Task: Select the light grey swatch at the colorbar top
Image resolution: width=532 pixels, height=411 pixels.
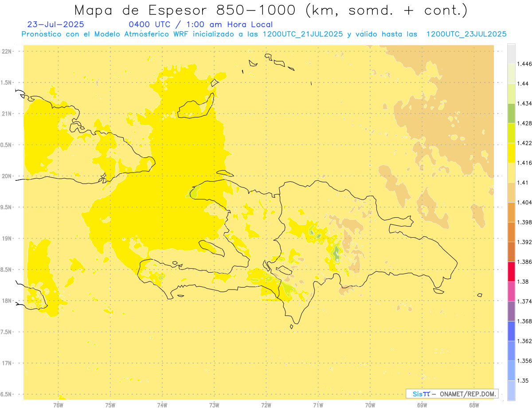Action: [x=511, y=54]
